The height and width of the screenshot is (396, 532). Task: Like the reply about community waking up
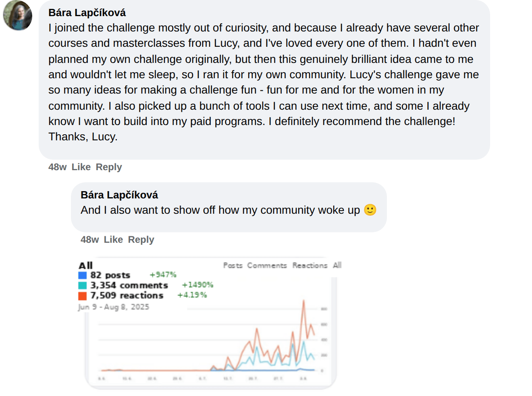click(113, 240)
